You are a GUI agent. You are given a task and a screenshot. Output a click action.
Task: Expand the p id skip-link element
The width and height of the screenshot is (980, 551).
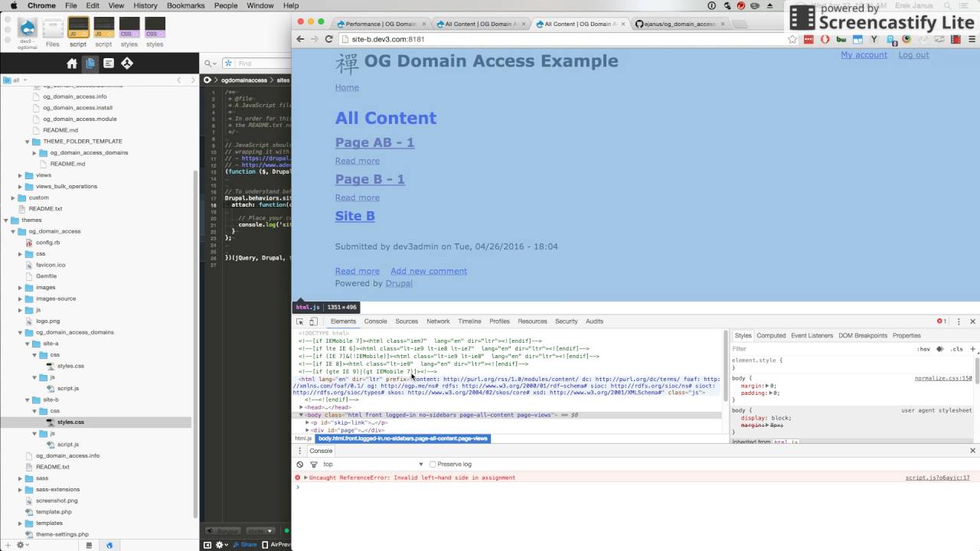tap(308, 422)
